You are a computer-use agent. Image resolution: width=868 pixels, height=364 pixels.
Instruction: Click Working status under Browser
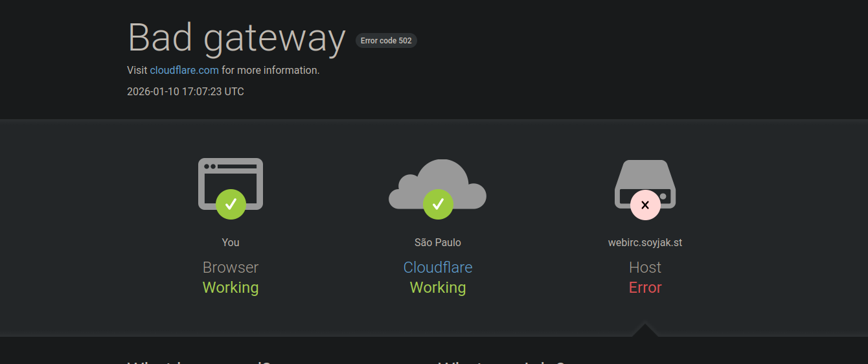231,288
